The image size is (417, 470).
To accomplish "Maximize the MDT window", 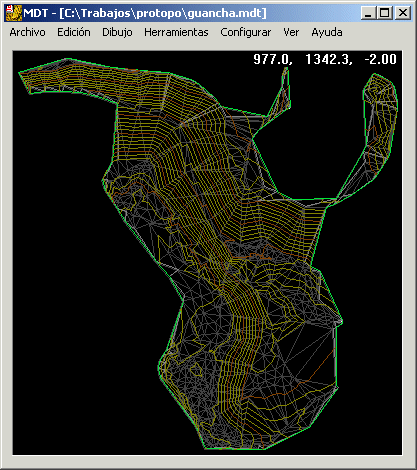I will click(x=385, y=13).
